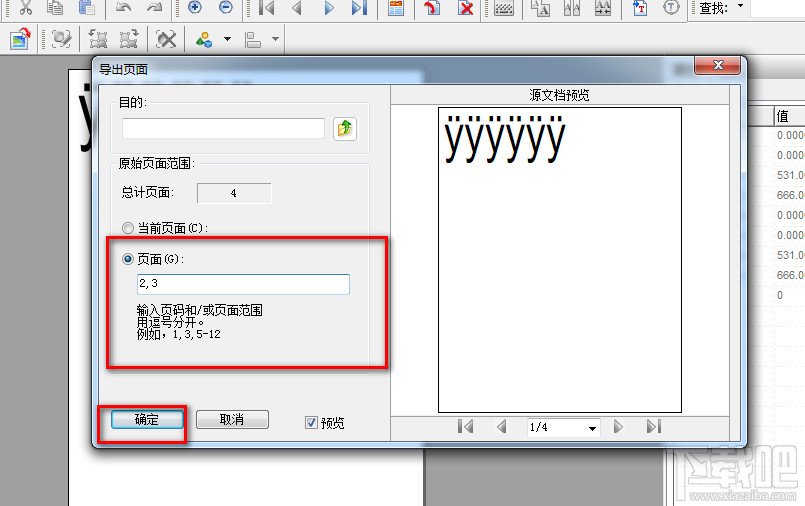Open the align icon dropdown arrow

[276, 39]
